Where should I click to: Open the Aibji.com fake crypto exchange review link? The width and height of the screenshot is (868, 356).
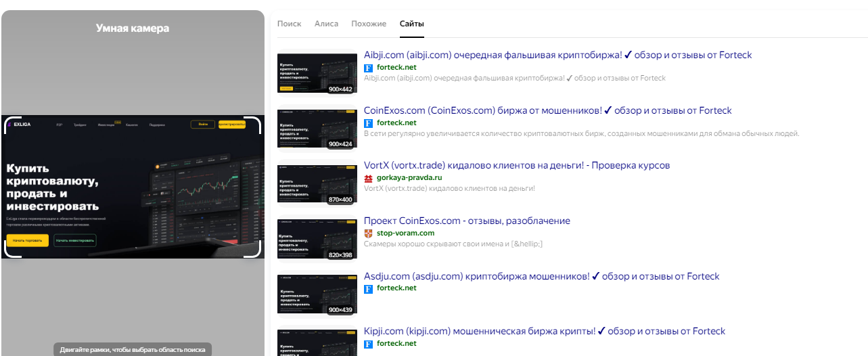557,55
